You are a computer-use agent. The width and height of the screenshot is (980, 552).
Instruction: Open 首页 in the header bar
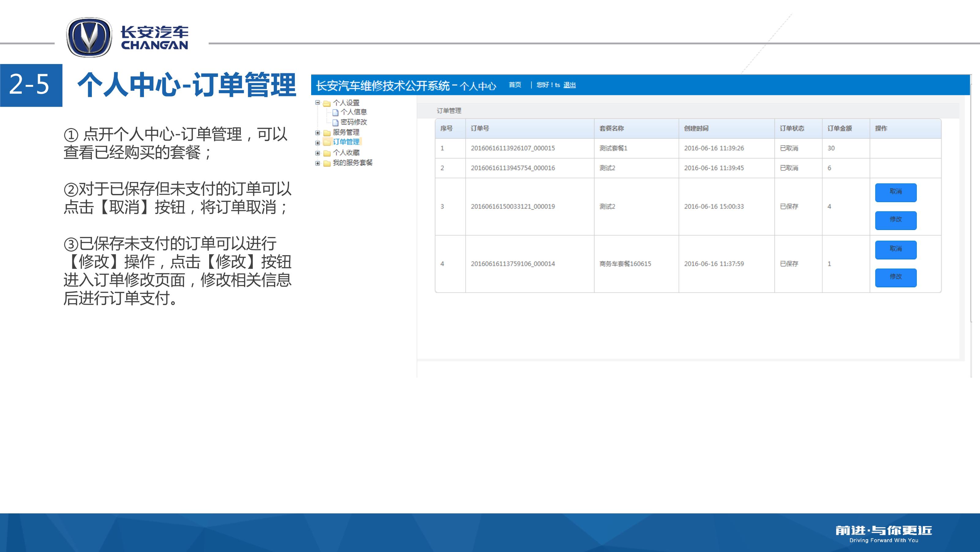(x=515, y=85)
